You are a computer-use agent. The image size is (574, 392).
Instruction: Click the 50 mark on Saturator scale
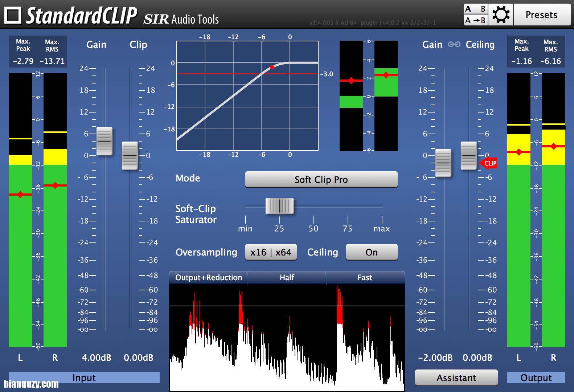(313, 229)
